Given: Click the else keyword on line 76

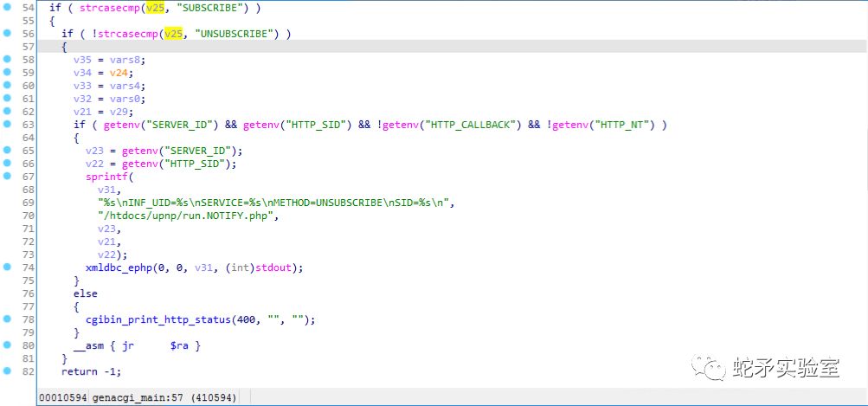Looking at the screenshot, I should point(86,293).
